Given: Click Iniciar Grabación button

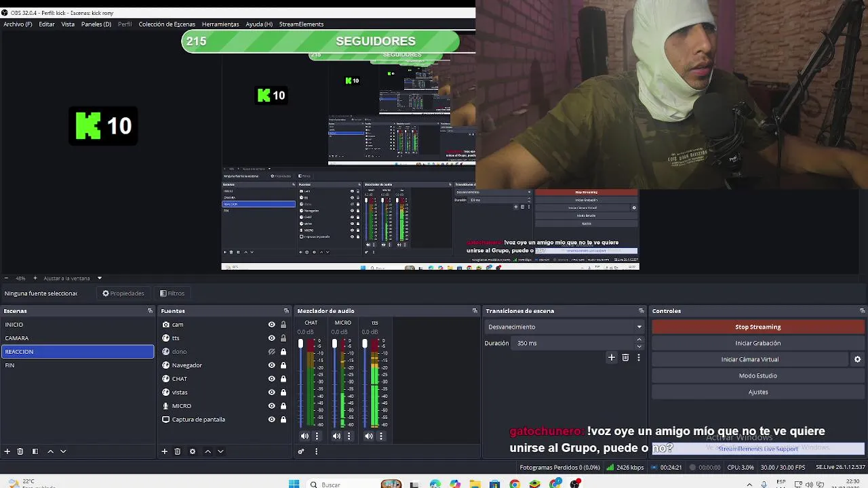Looking at the screenshot, I should click(x=757, y=343).
